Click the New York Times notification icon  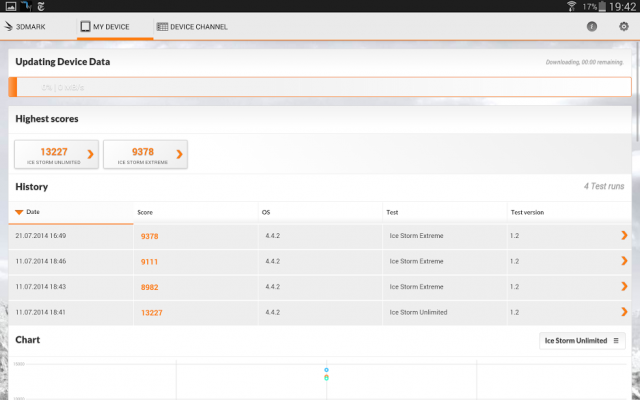41,6
